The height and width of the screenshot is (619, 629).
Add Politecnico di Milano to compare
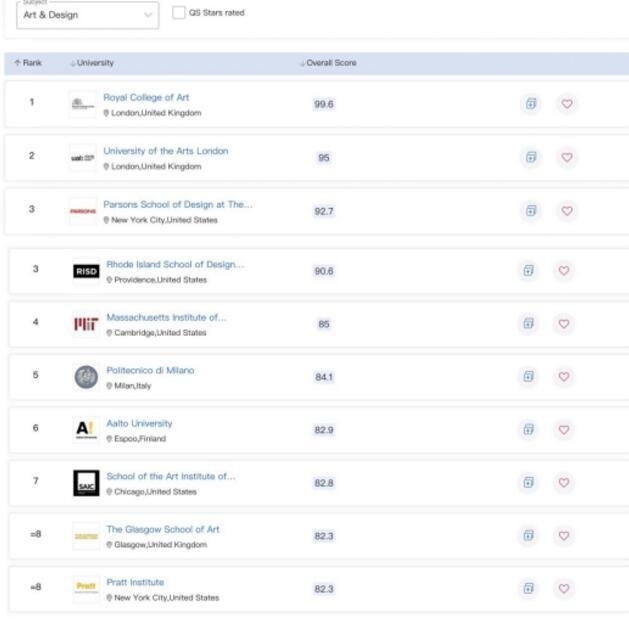529,376
